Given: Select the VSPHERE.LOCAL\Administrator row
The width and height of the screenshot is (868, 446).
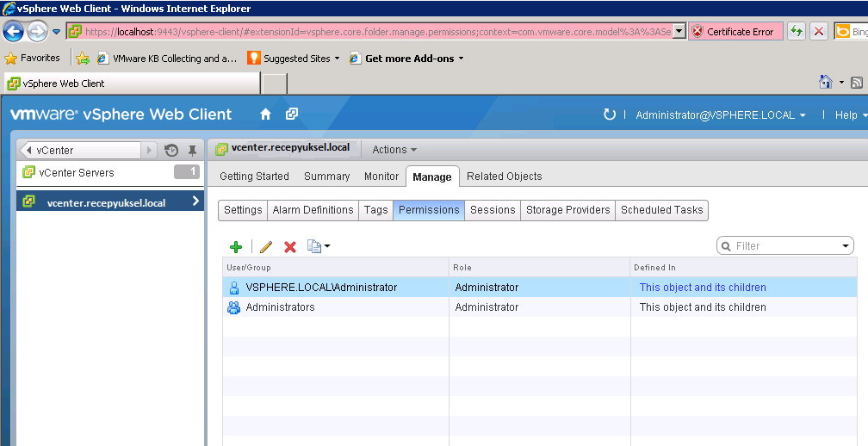Looking at the screenshot, I should pyautogui.click(x=540, y=288).
